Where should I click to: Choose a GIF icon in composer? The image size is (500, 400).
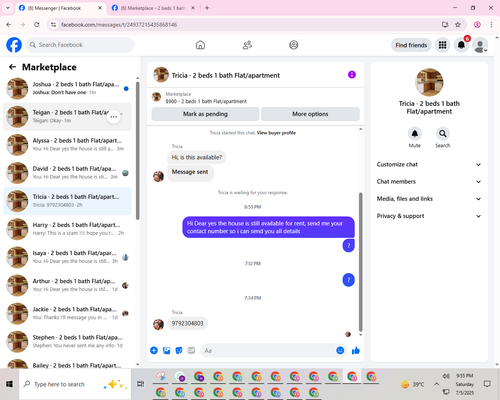[191, 350]
